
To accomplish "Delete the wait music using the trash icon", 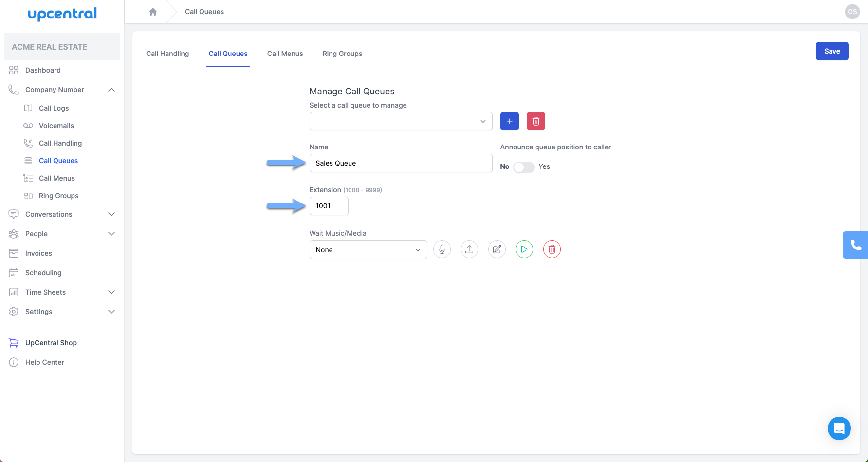I will click(x=552, y=249).
